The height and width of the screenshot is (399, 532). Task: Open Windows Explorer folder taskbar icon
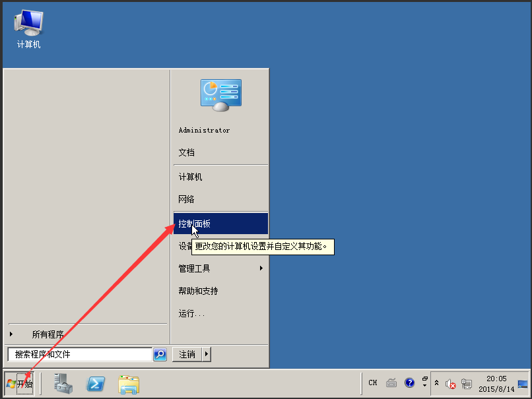pyautogui.click(x=129, y=384)
